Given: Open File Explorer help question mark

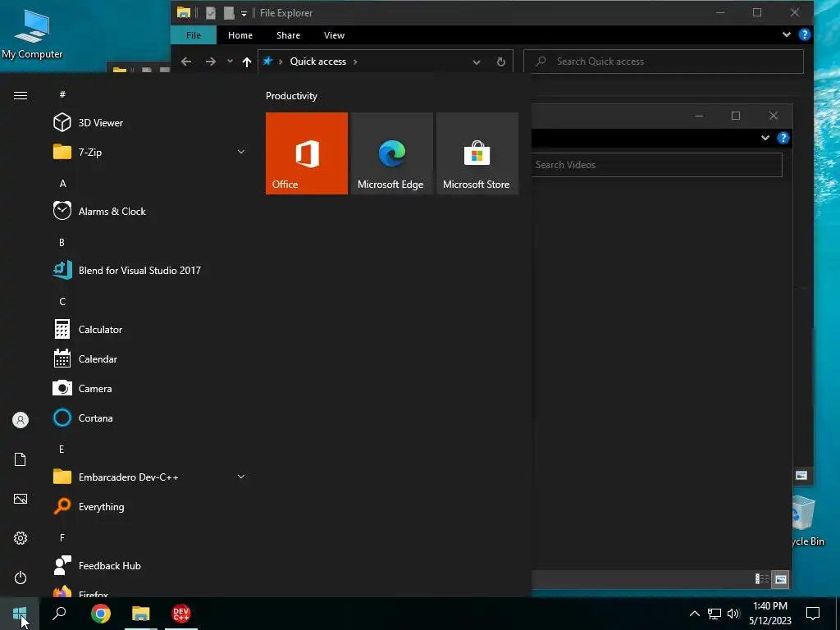Looking at the screenshot, I should point(804,34).
